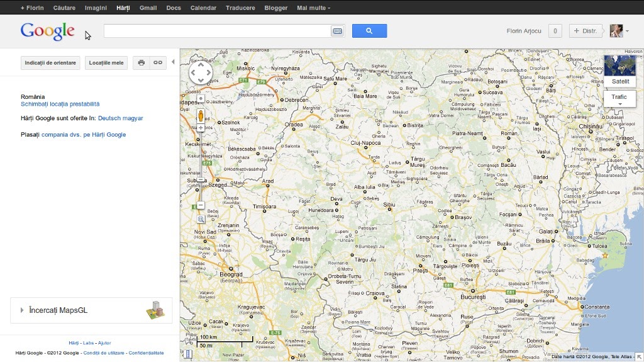Open compania dvs. pe Hărți Google link
Image resolution: width=644 pixels, height=362 pixels.
click(84, 135)
